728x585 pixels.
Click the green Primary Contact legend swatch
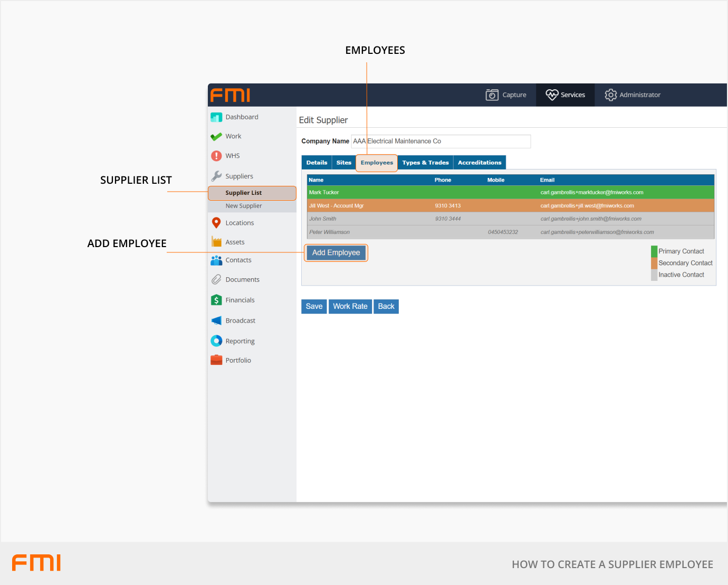(654, 251)
